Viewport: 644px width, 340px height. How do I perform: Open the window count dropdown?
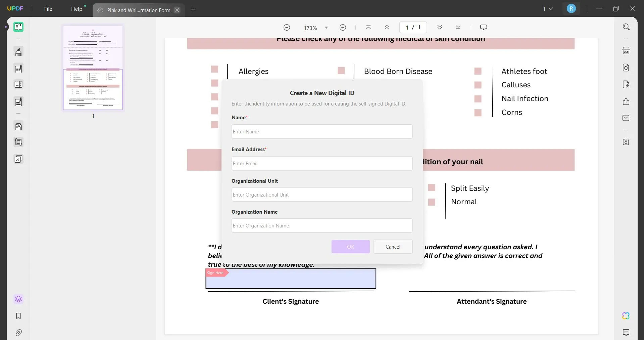coord(548,9)
